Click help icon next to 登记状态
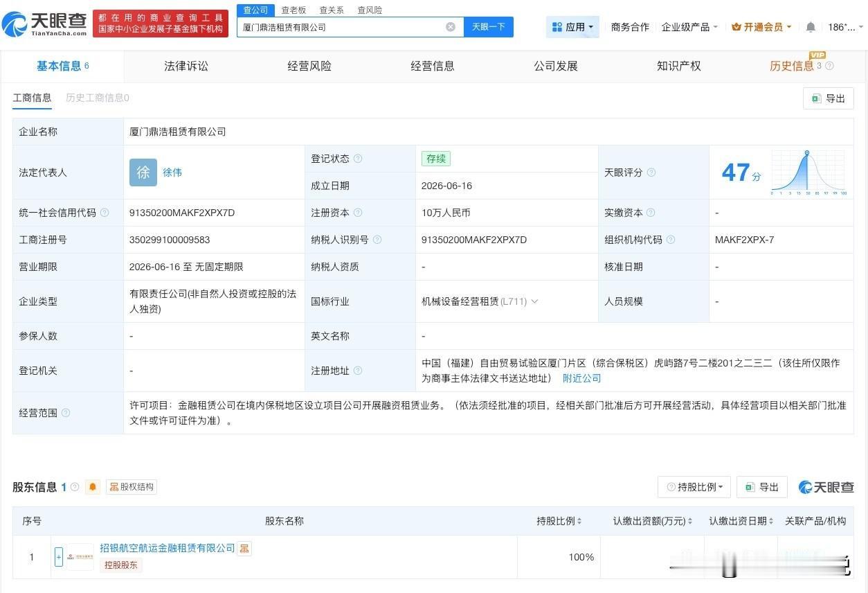This screenshot has width=868, height=593. coord(358,159)
